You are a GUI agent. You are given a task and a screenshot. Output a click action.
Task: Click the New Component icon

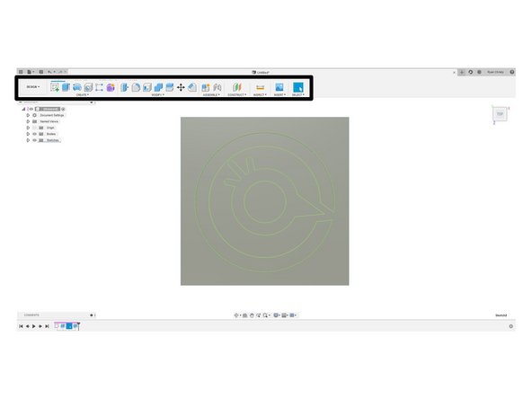(206, 87)
